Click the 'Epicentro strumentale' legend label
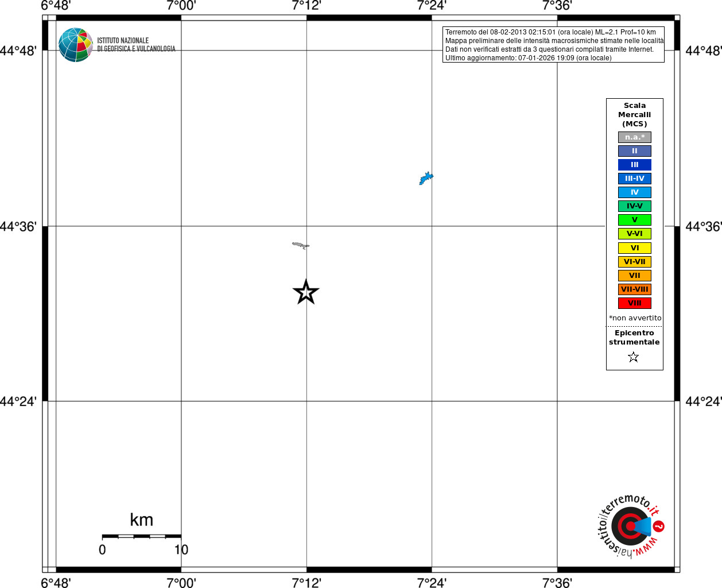The image size is (722, 588). pyautogui.click(x=634, y=338)
